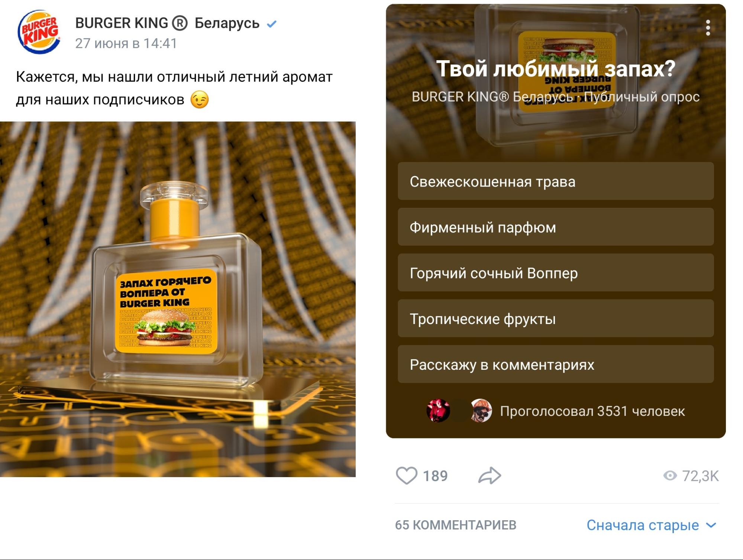Open the Whopper perfume bottle image
This screenshot has height=560, width=743.
point(178,299)
